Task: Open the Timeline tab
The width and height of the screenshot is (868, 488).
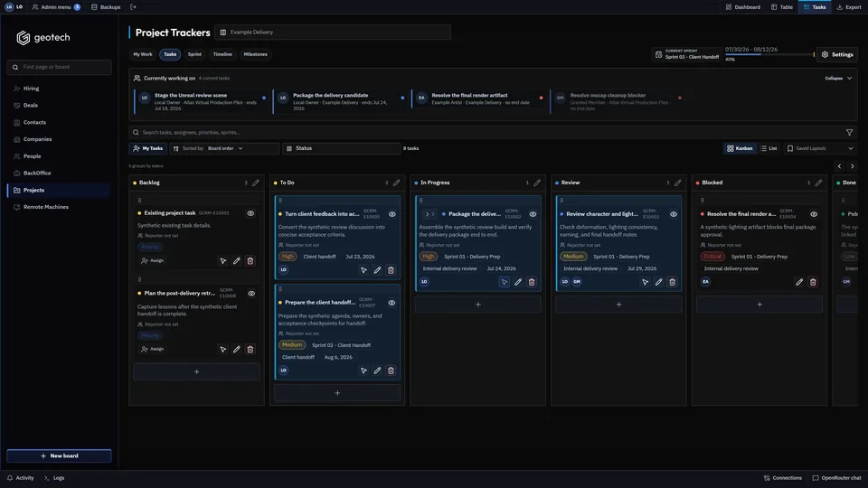Action: (x=222, y=54)
